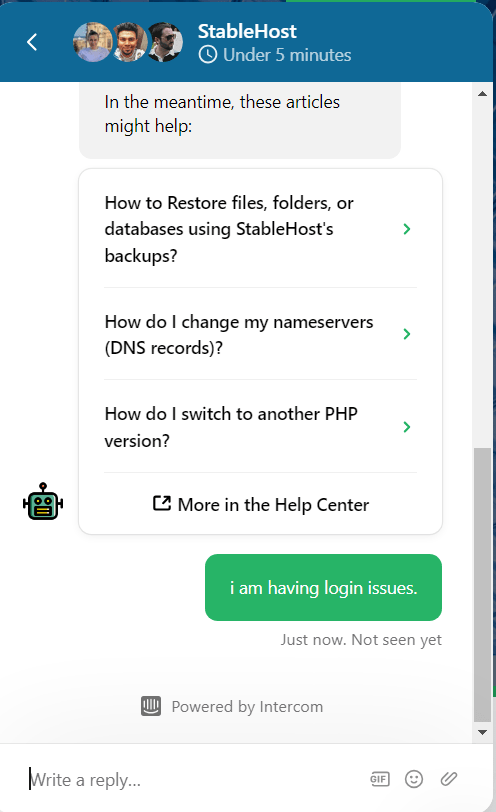Open the switch PHP version article
The height and width of the screenshot is (812, 496).
click(x=260, y=427)
